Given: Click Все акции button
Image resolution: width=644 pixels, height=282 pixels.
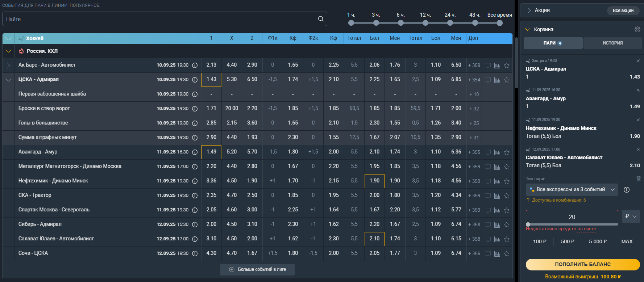Looking at the screenshot, I should coord(623,10).
